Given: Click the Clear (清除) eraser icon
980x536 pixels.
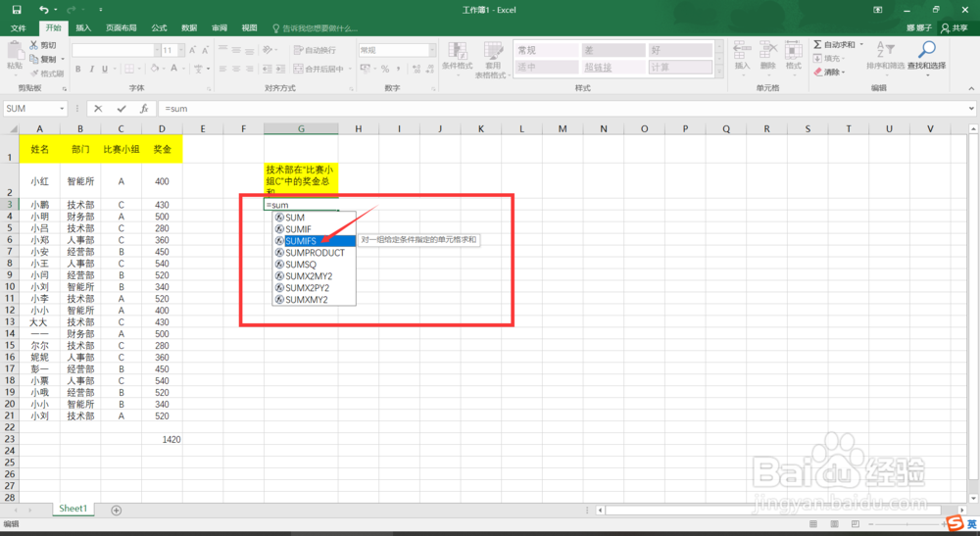Looking at the screenshot, I should point(818,72).
